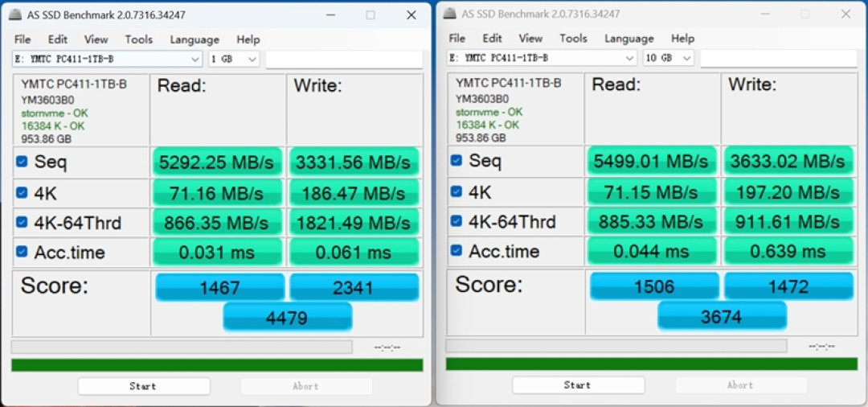The width and height of the screenshot is (868, 407).
Task: Open the Tools menu in right window
Action: (x=574, y=39)
